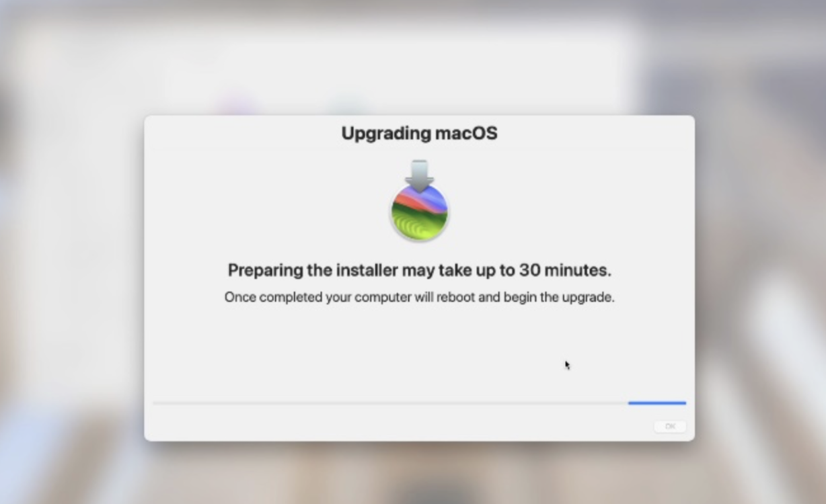Click the word "installer" in the bold heading
The width and height of the screenshot is (826, 504).
(x=367, y=270)
